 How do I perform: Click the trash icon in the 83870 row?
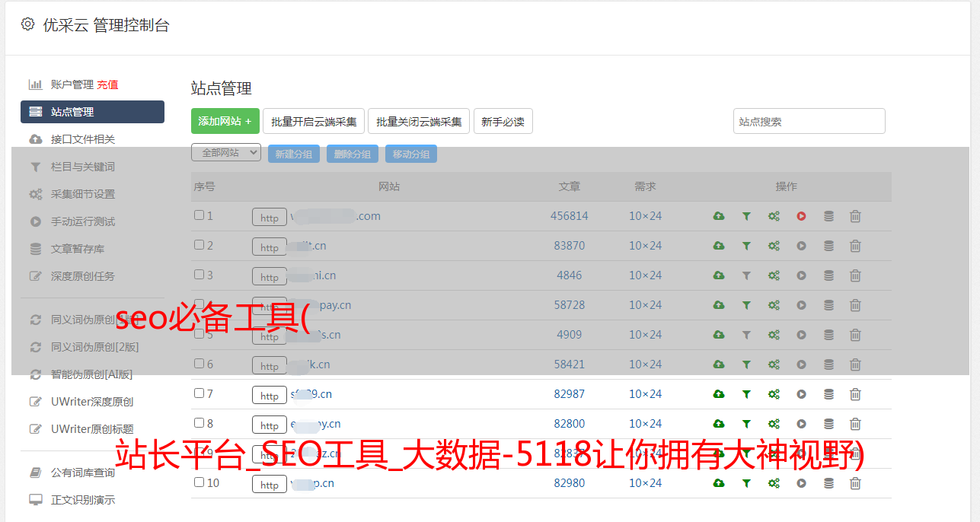point(855,246)
